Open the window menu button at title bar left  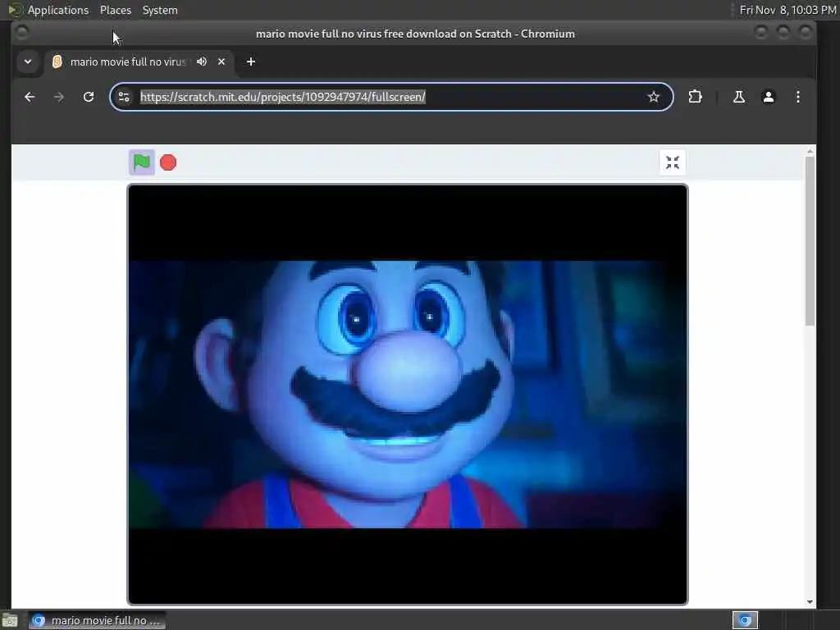tap(22, 33)
